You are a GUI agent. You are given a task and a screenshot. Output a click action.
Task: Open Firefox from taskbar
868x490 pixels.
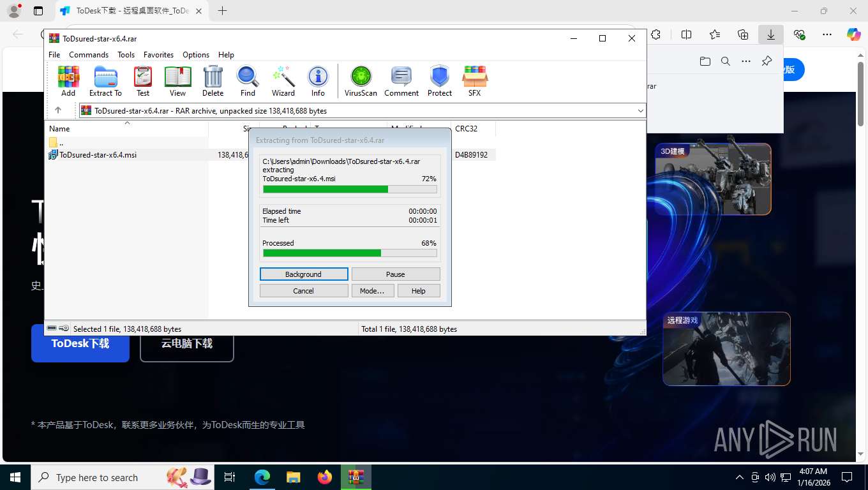click(325, 477)
